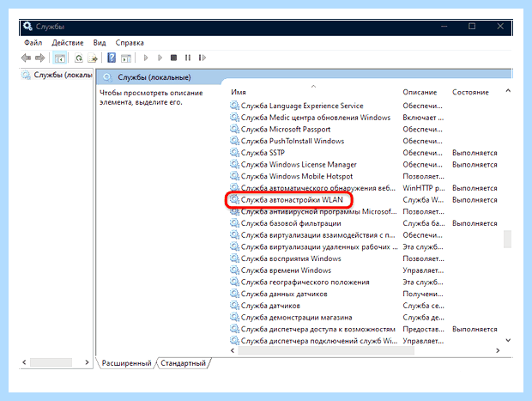532x401 pixels.
Task: Select Служба Windows License Manager
Action: coord(299,164)
